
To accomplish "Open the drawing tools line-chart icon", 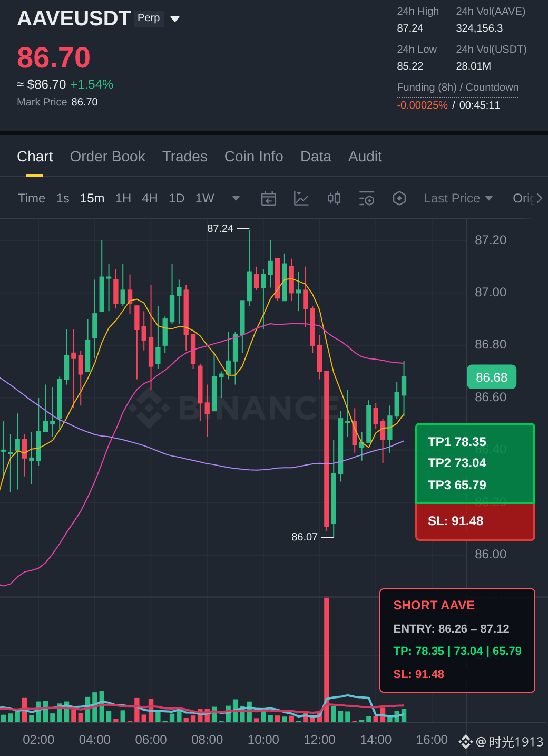I will [301, 198].
